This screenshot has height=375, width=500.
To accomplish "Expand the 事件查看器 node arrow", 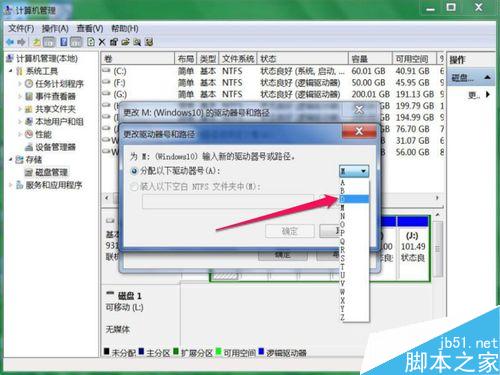I will click(20, 96).
